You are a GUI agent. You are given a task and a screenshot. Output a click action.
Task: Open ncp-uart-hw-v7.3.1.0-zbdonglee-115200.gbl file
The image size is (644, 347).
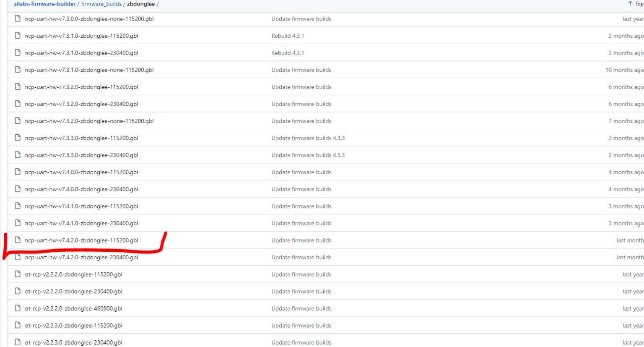[x=81, y=36]
